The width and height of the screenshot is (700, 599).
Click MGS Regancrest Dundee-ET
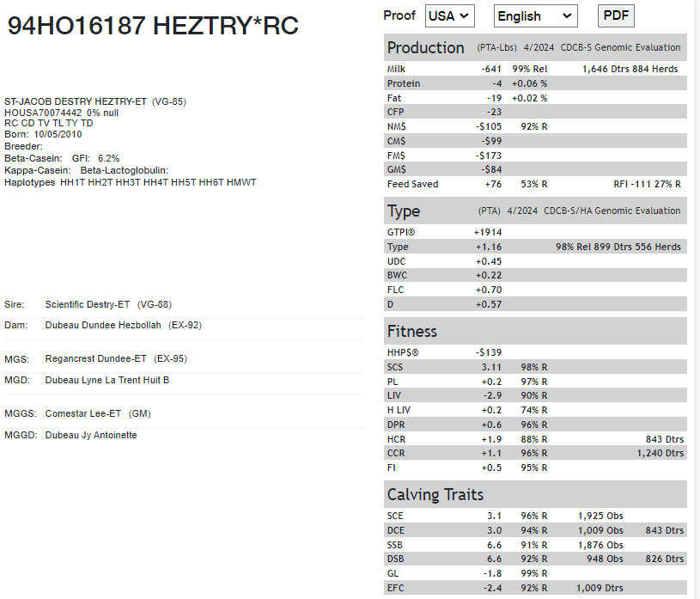click(x=95, y=358)
